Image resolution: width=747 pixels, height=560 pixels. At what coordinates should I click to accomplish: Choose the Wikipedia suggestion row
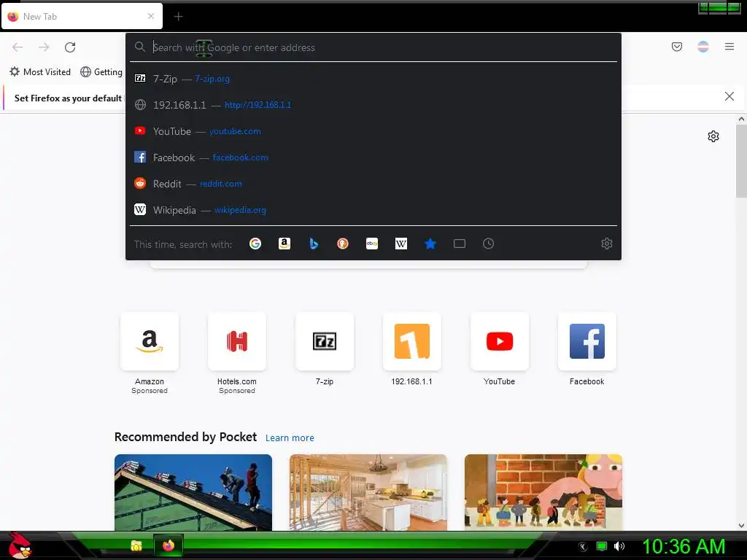click(x=373, y=209)
